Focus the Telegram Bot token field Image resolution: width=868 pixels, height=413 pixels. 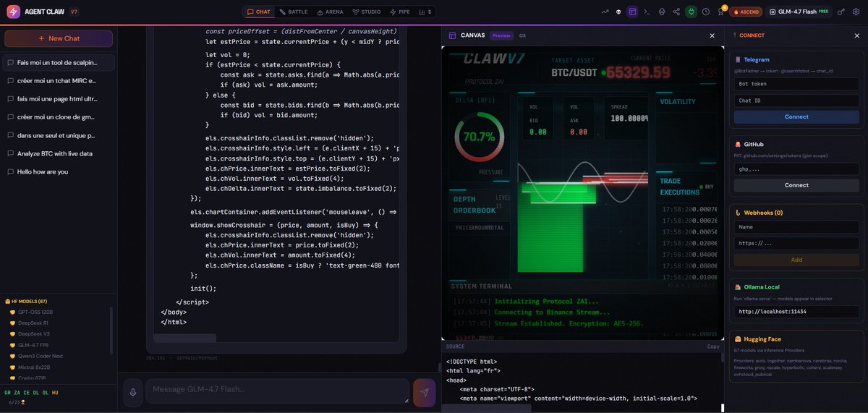[796, 84]
